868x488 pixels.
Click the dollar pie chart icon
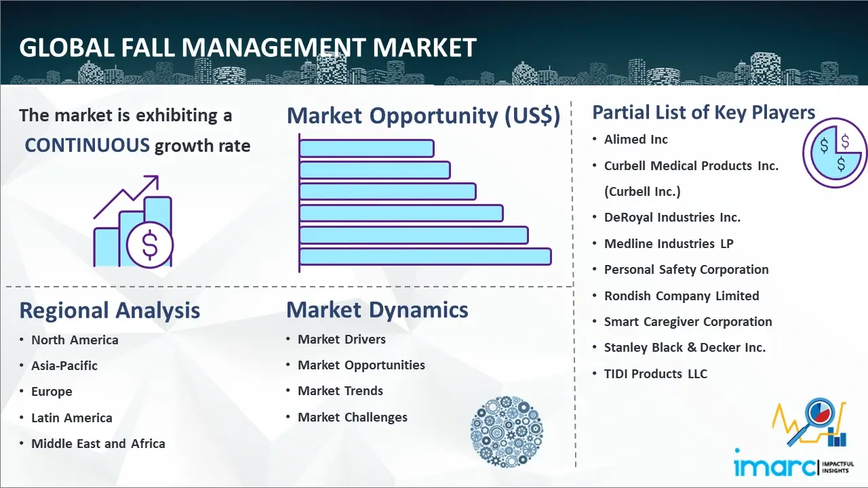pos(834,153)
